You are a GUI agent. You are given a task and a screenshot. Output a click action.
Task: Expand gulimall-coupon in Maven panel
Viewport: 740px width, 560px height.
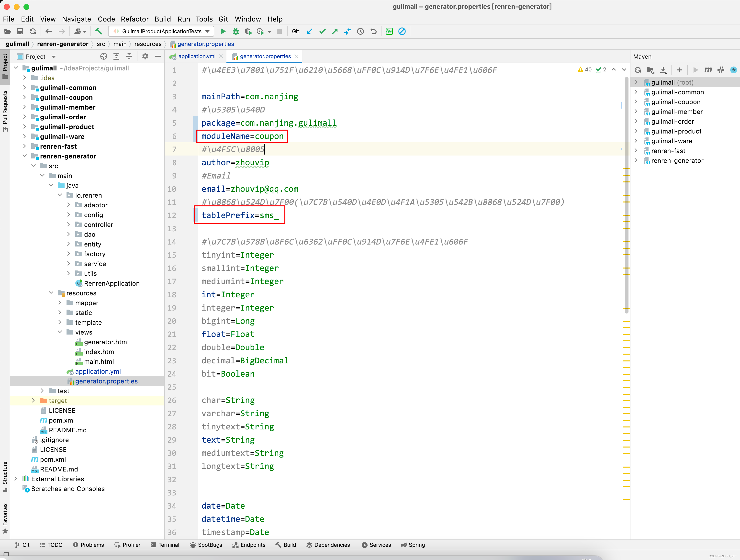click(636, 102)
